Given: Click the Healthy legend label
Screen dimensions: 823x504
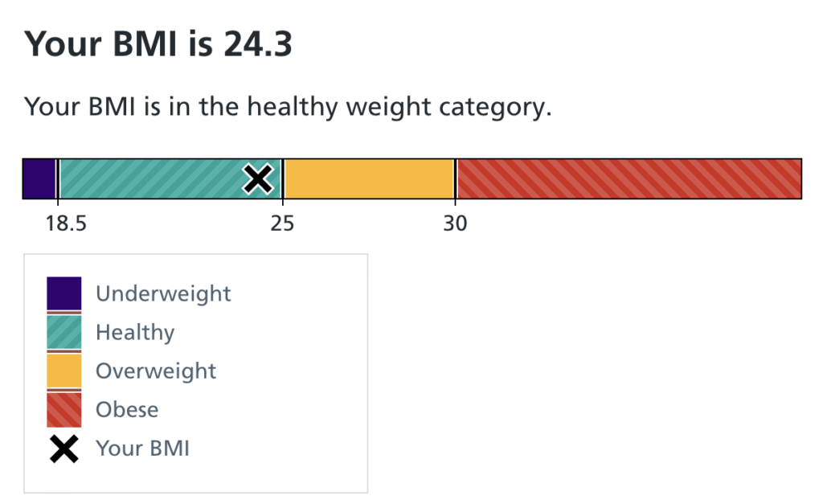Looking at the screenshot, I should pos(135,332).
